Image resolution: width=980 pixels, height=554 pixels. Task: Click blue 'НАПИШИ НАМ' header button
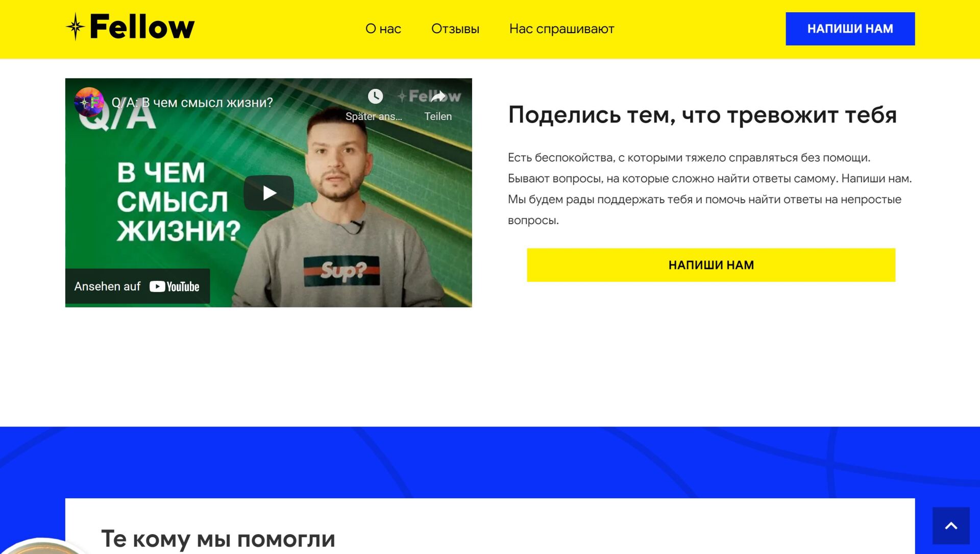(x=850, y=29)
